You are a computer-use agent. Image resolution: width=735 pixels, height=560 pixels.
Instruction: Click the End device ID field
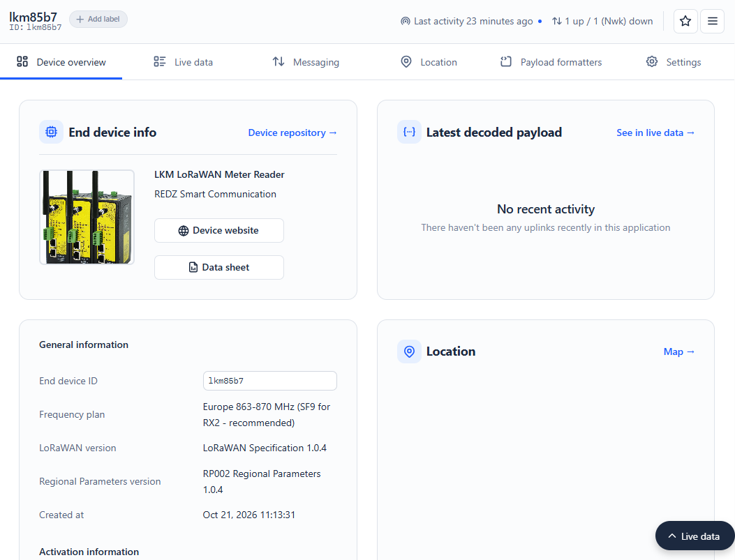coord(270,381)
